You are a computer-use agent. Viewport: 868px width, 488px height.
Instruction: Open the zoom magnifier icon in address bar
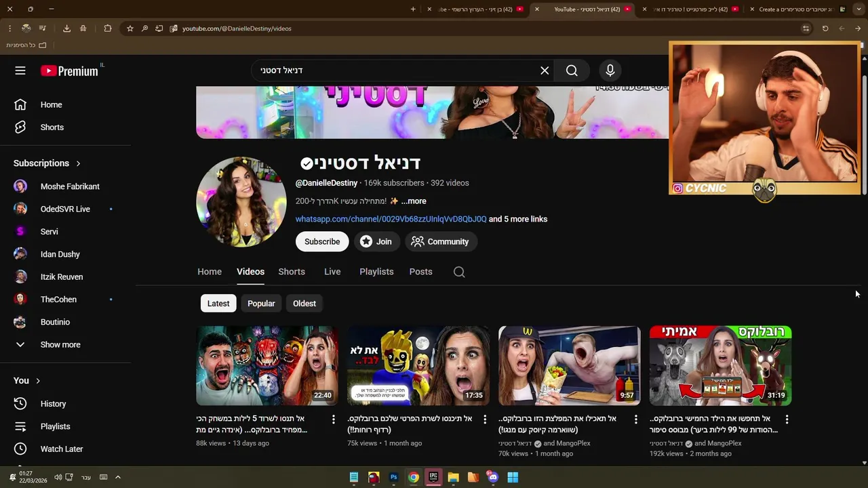point(144,28)
